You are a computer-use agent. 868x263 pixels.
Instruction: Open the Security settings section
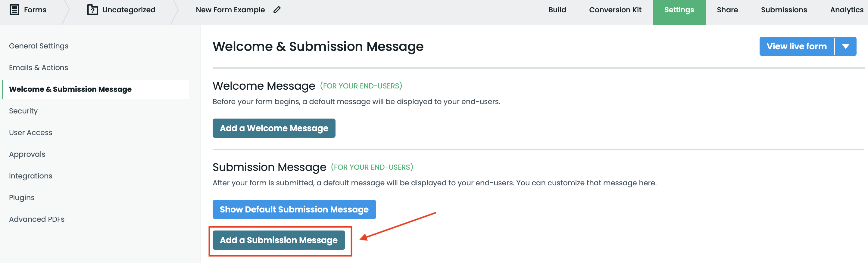(x=23, y=111)
